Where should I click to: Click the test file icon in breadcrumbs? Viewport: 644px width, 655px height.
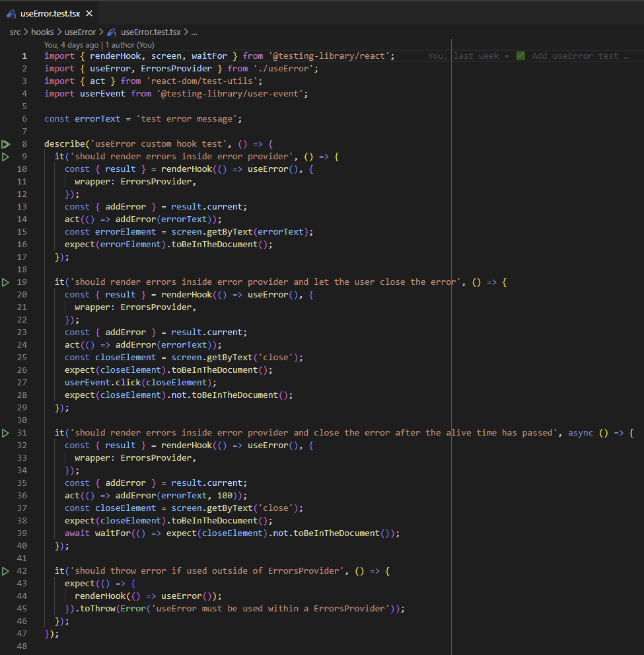[112, 32]
